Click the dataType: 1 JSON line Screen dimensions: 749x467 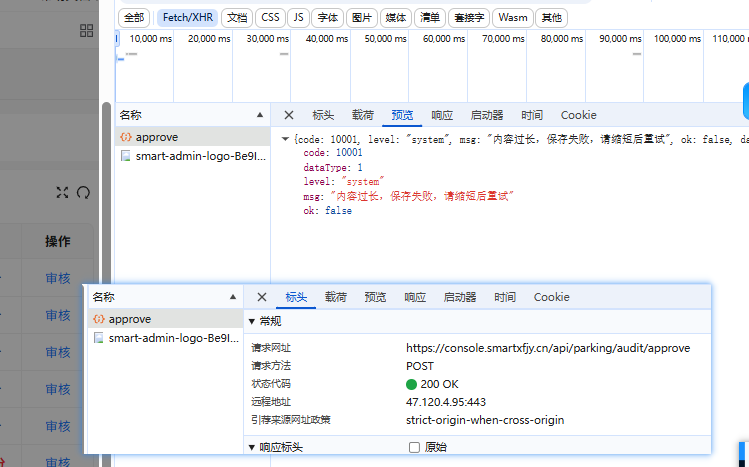[x=333, y=168]
